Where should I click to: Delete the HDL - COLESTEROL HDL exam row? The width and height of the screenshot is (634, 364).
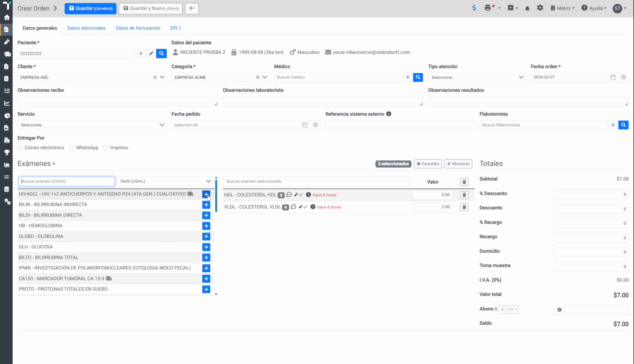pos(464,195)
